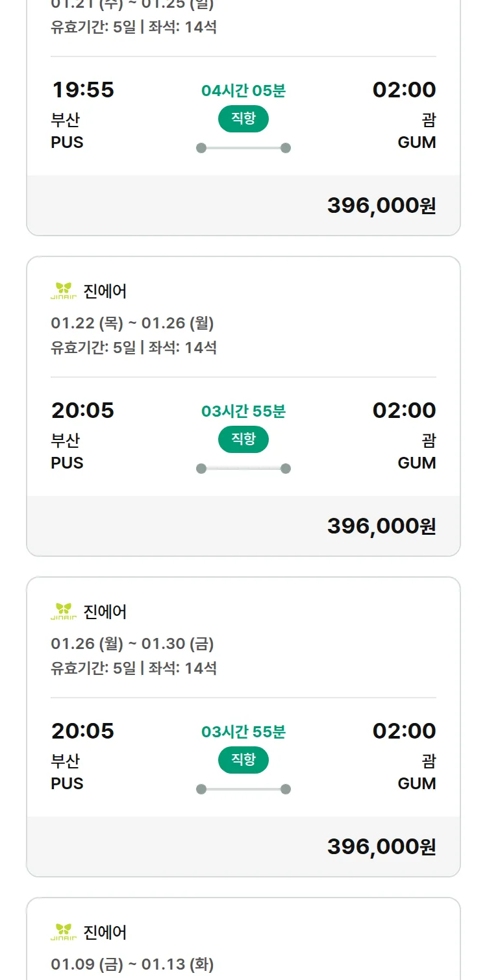
Task: Click 03시간 55분 duration on 01.22 card
Action: (x=243, y=411)
